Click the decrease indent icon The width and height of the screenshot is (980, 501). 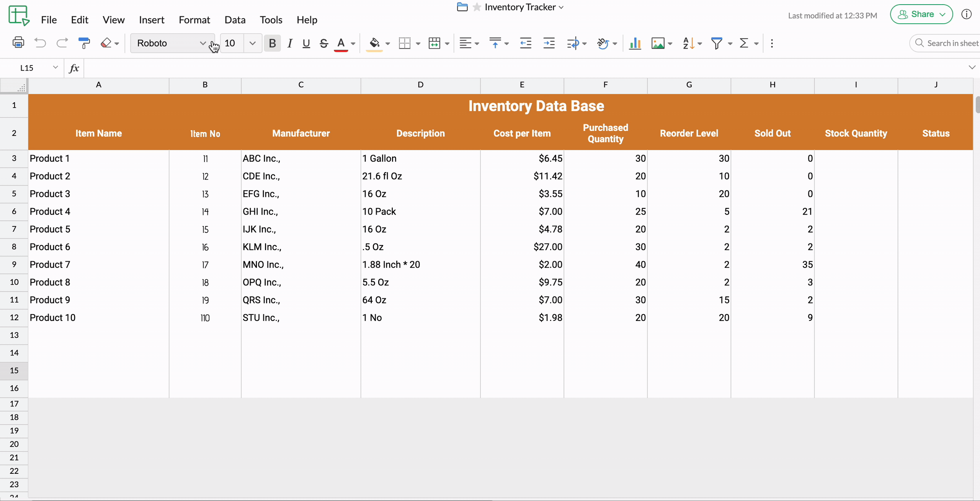click(525, 43)
